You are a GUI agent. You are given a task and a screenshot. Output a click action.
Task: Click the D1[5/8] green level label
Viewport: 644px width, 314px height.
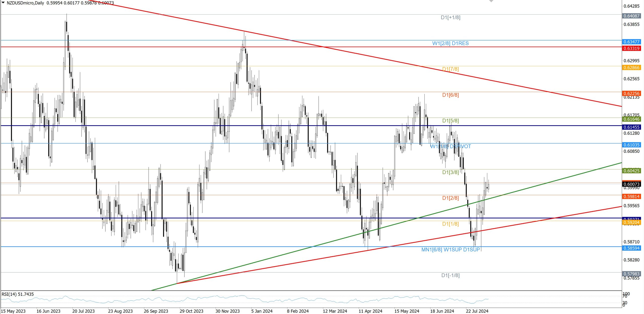click(x=450, y=121)
